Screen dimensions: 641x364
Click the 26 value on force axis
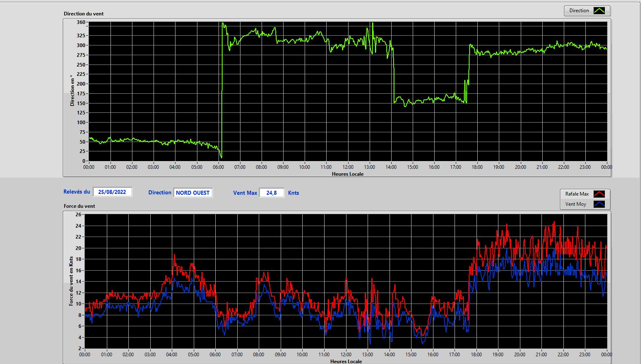pos(78,214)
